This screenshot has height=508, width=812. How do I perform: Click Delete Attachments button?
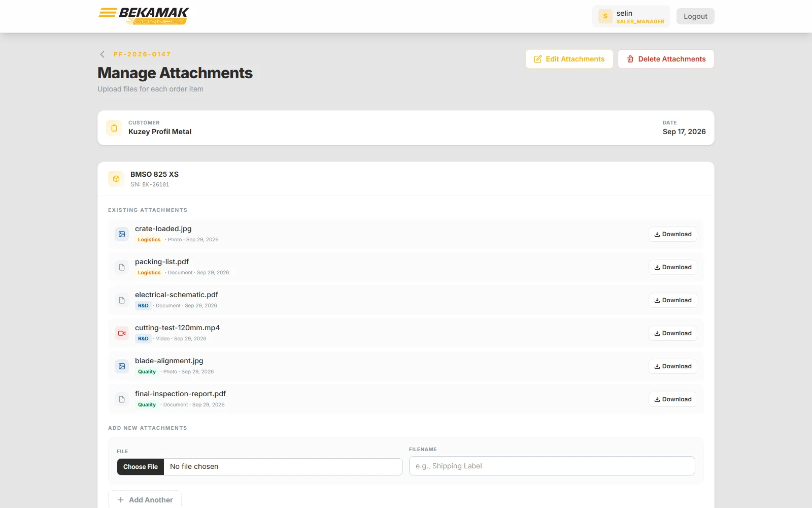point(666,59)
